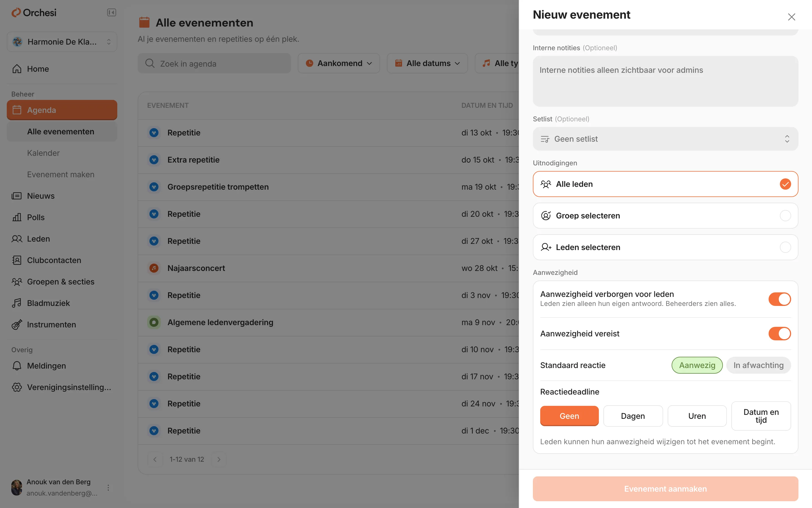
Task: Open Instrumenten page
Action: (x=62, y=325)
